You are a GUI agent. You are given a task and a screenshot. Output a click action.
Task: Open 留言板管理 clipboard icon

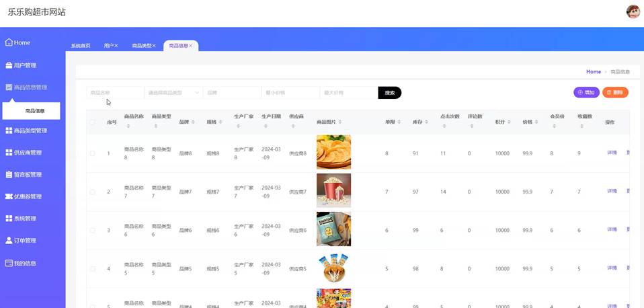(x=9, y=175)
